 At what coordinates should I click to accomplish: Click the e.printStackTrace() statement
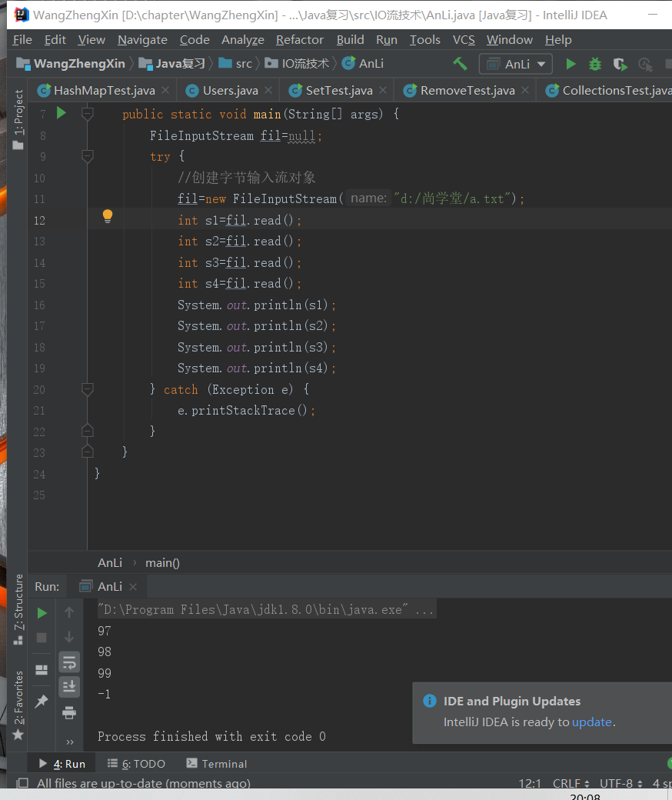tap(246, 410)
